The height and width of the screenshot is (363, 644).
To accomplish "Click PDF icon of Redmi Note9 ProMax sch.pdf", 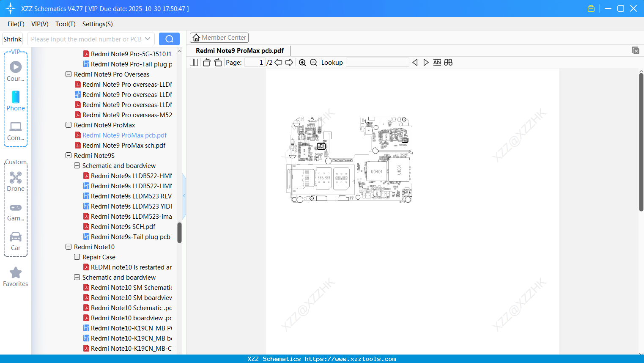I will point(78,145).
